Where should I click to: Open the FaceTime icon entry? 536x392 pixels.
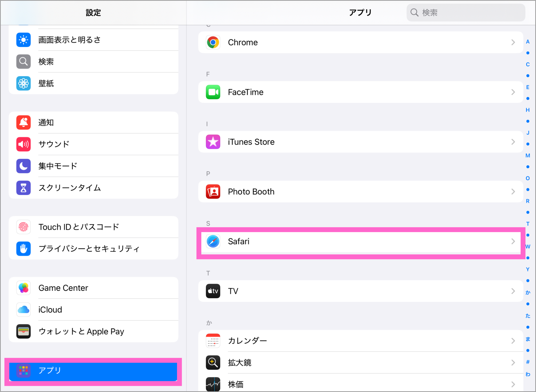(x=213, y=92)
